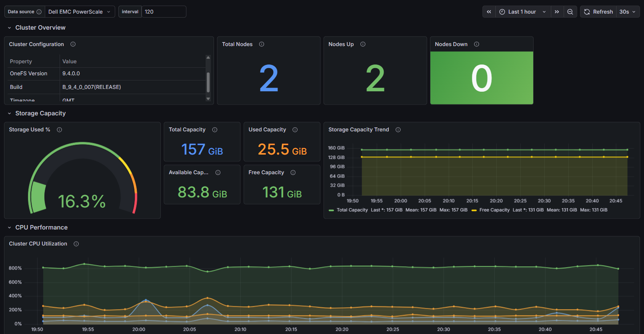Open the 30s refresh interval dropdown

click(628, 12)
